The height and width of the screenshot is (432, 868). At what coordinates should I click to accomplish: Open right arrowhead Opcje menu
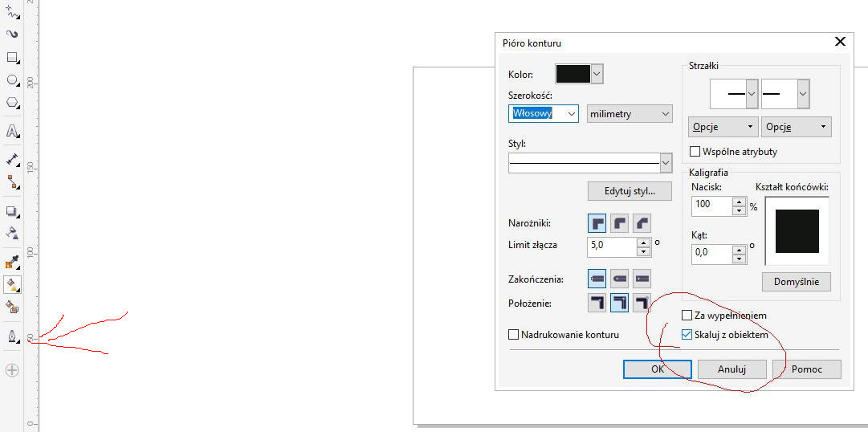pos(796,127)
